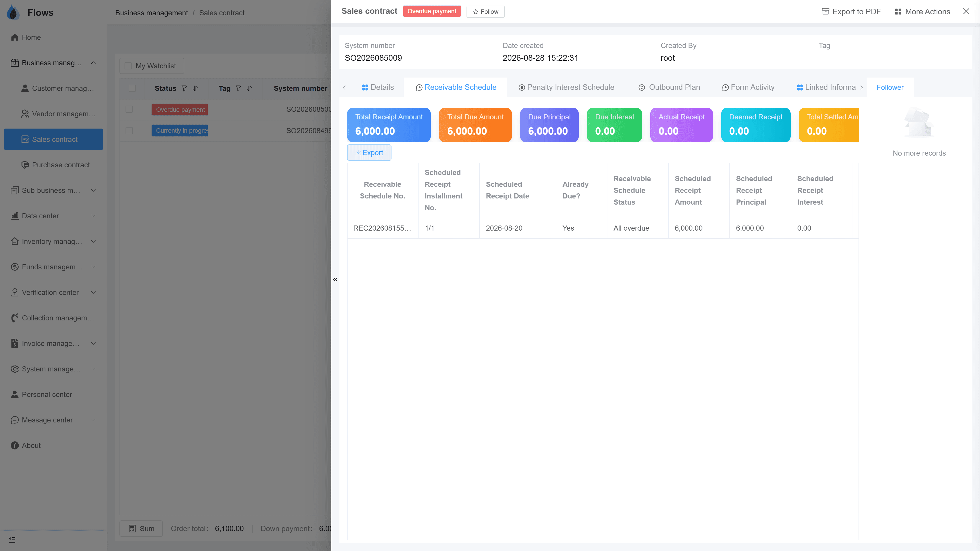Open More Actions menu
980x551 pixels.
922,11
